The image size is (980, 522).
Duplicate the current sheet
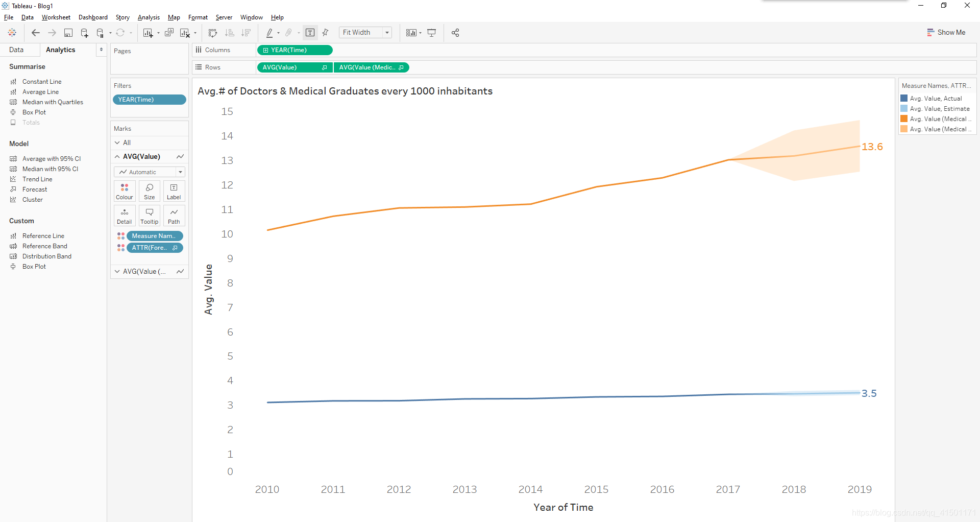169,33
